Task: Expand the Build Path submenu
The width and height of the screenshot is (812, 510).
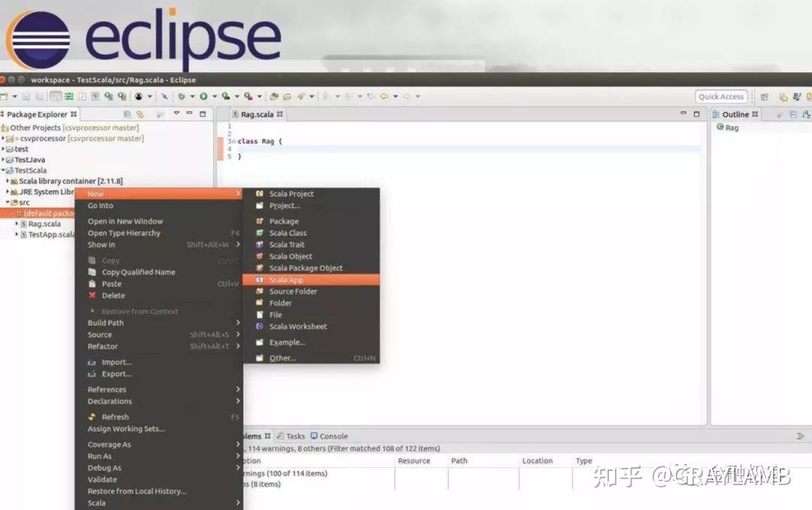Action: point(105,323)
